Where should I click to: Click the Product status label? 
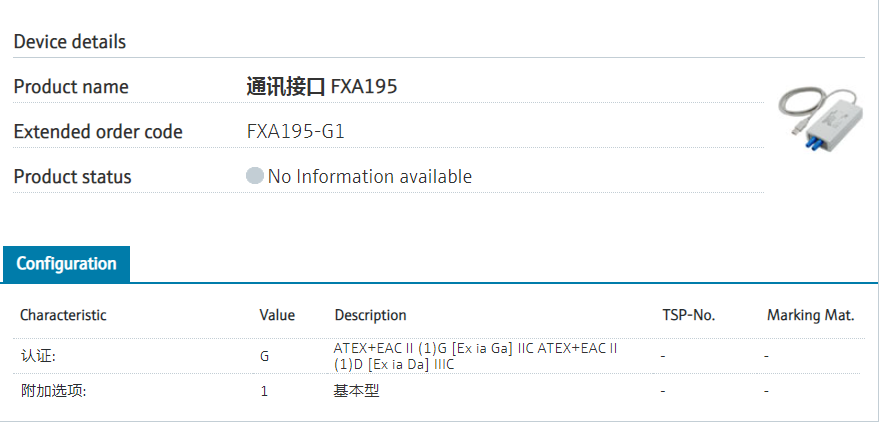pos(72,177)
